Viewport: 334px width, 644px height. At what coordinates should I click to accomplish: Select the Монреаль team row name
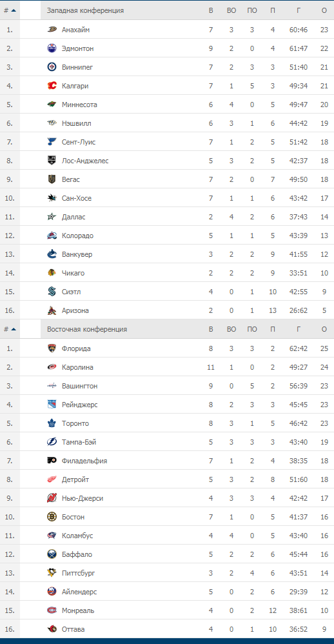click(78, 610)
